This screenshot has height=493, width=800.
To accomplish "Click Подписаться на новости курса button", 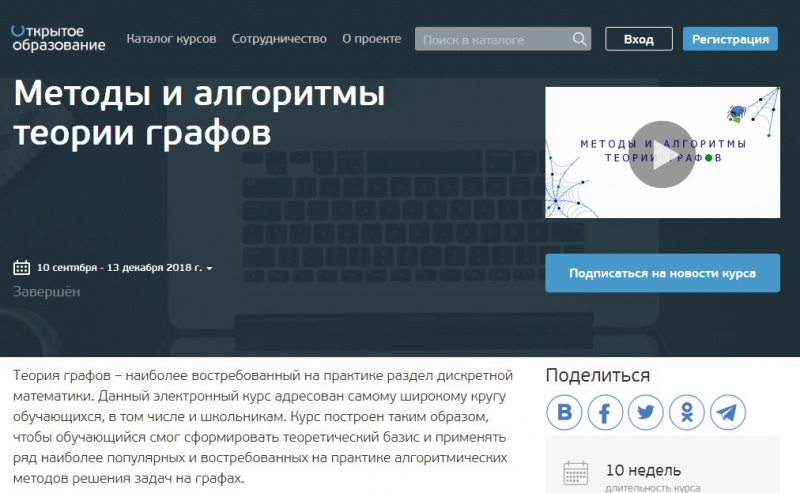I will 662,272.
